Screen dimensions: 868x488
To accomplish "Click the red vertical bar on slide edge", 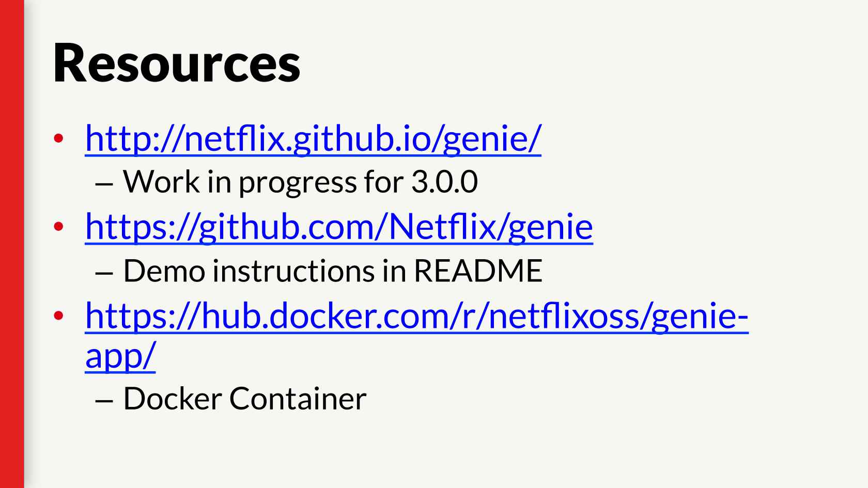I will pos(12,244).
